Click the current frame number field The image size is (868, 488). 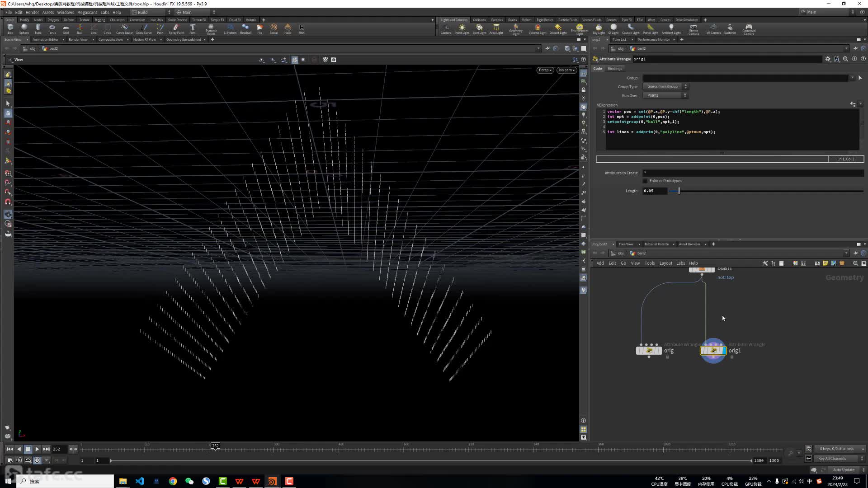click(x=59, y=449)
